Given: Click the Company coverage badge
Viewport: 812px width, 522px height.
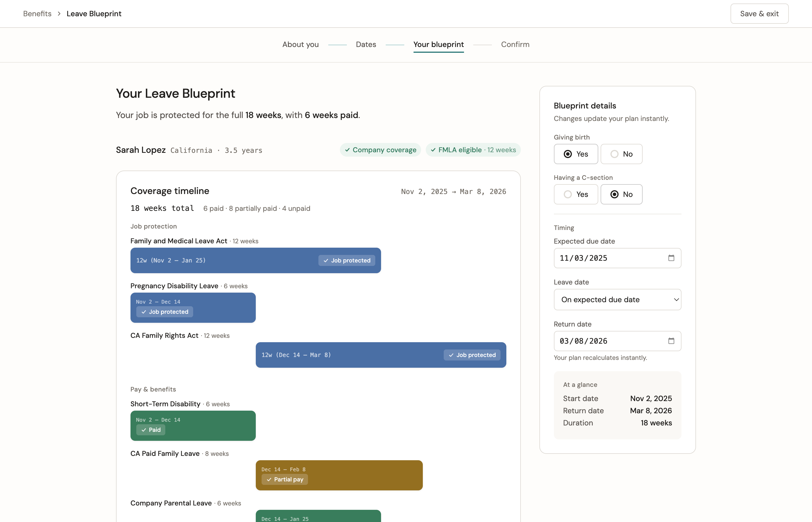Looking at the screenshot, I should coord(380,149).
